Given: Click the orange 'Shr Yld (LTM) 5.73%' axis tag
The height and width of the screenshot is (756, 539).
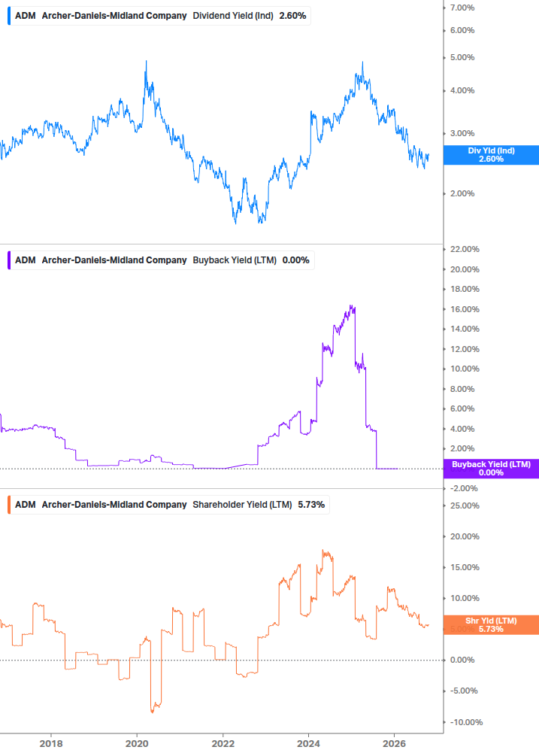Looking at the screenshot, I should coord(491,625).
